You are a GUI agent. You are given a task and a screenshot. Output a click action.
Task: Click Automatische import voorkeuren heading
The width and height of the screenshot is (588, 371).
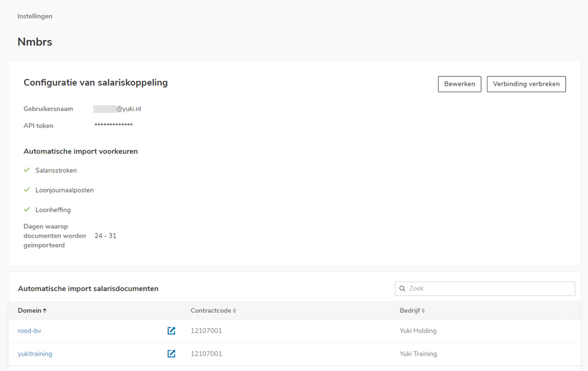point(81,151)
